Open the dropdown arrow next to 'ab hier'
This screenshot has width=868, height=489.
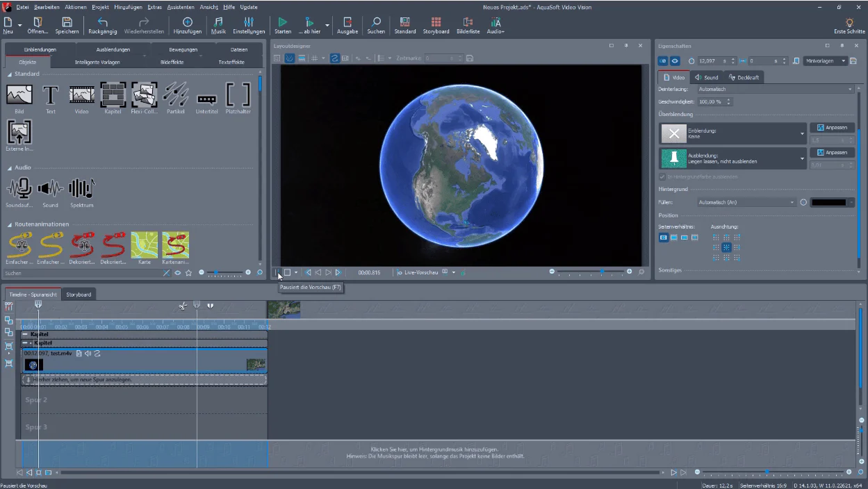point(327,26)
